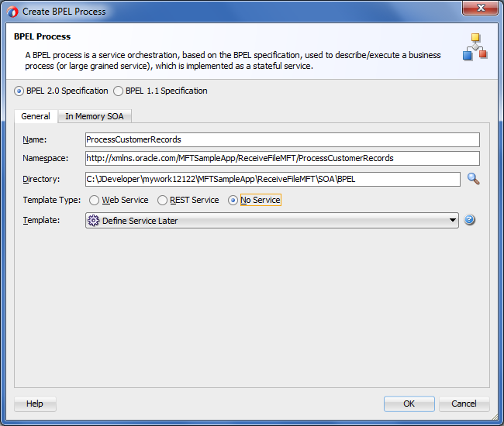Click the gear icon in Template field
Image resolution: width=504 pixels, height=426 pixels.
tap(94, 221)
